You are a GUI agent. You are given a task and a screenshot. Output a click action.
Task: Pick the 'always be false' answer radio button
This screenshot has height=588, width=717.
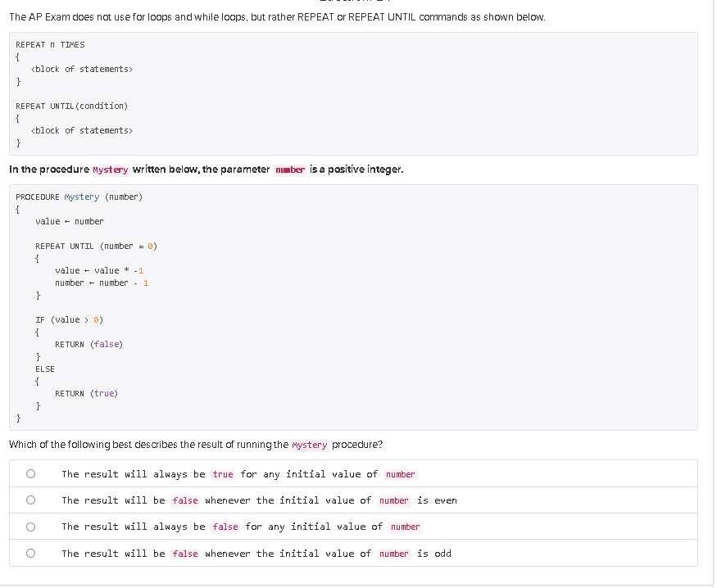[30, 527]
